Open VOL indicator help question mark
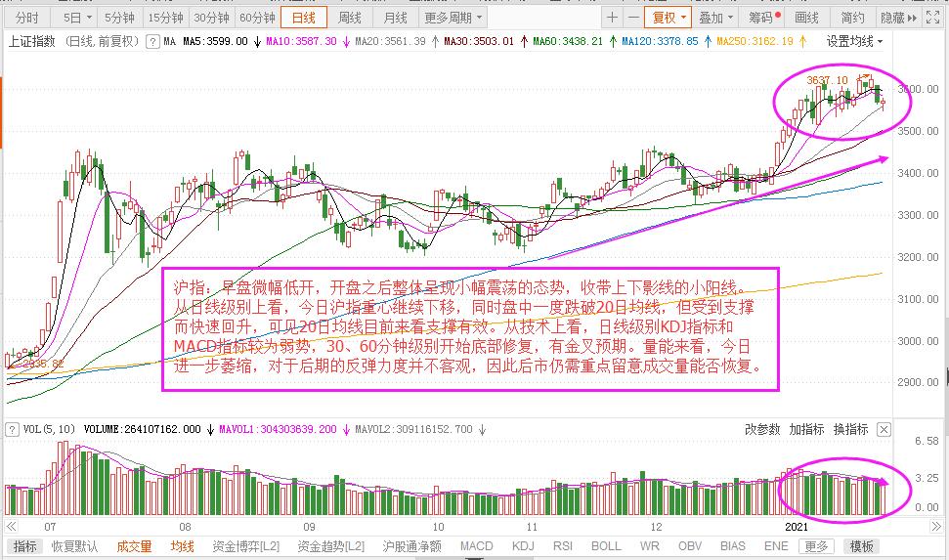The height and width of the screenshot is (560, 949). pos(12,429)
